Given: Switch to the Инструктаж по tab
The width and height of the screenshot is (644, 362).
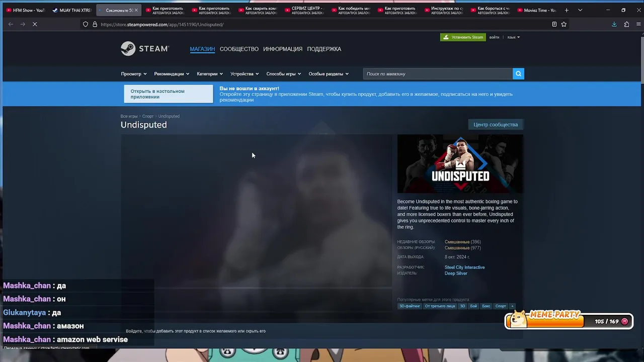Looking at the screenshot, I should pos(443,10).
